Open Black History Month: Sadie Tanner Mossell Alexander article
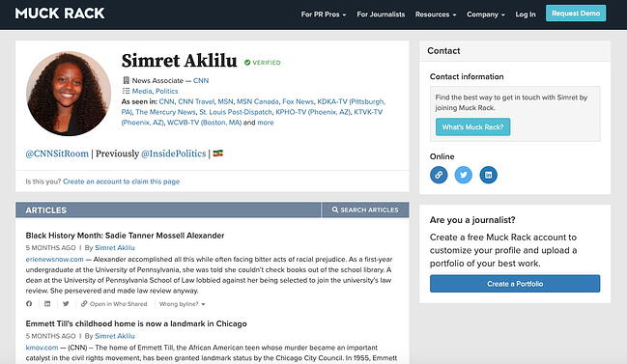Viewport: 627px width, 364px height. (x=125, y=236)
